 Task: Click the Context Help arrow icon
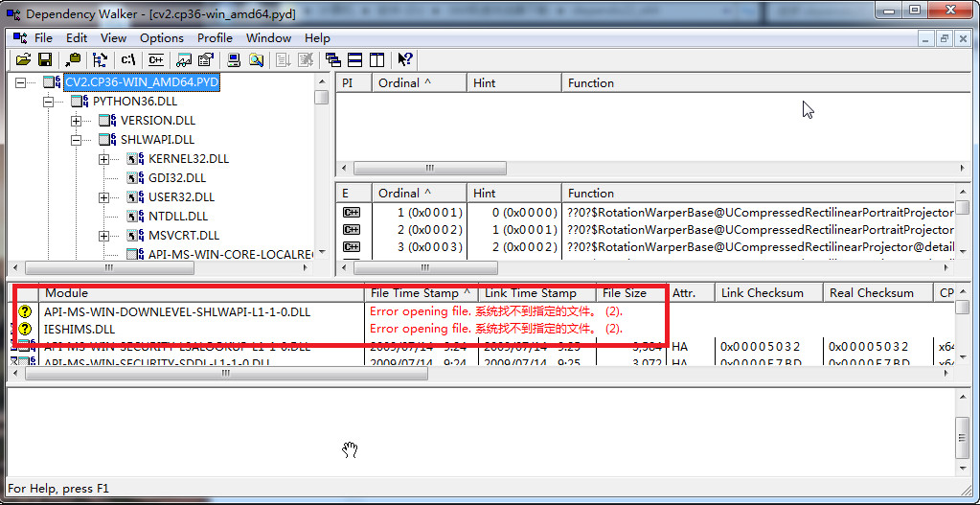(x=405, y=59)
